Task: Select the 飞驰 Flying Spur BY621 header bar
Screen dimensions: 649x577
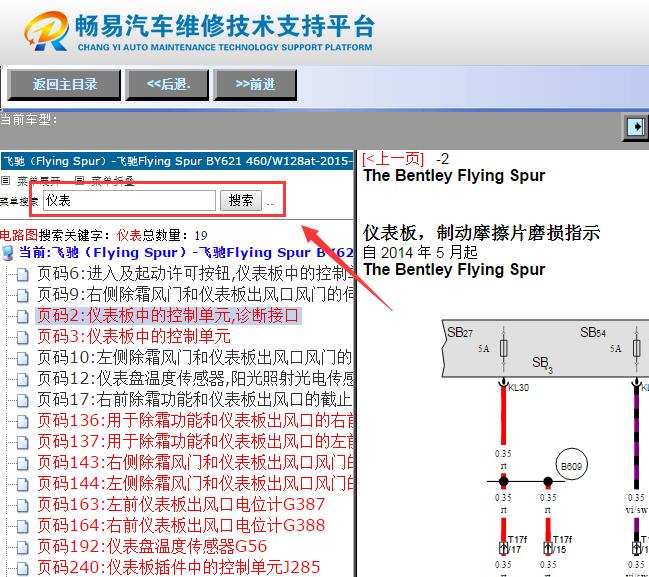Action: [177, 161]
